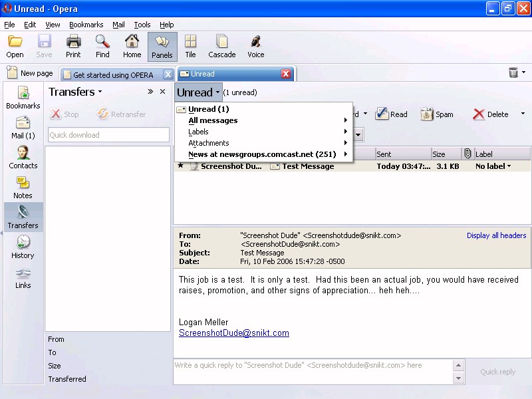Open the History panel
This screenshot has height=399, width=532.
(23, 247)
